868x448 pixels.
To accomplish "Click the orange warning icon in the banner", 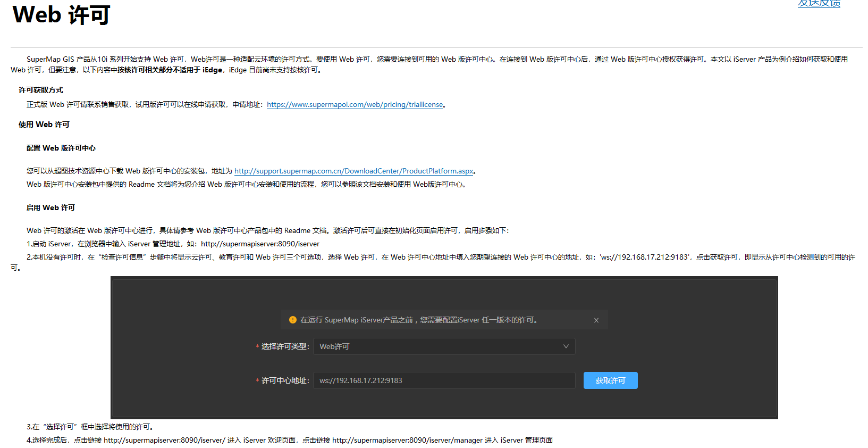I will 292,320.
